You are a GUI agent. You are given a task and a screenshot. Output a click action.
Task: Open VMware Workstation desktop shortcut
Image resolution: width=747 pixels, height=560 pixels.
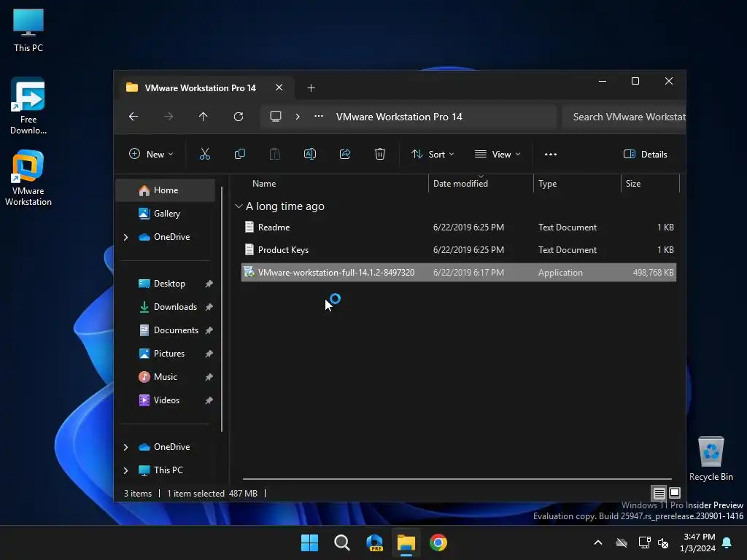pyautogui.click(x=28, y=178)
